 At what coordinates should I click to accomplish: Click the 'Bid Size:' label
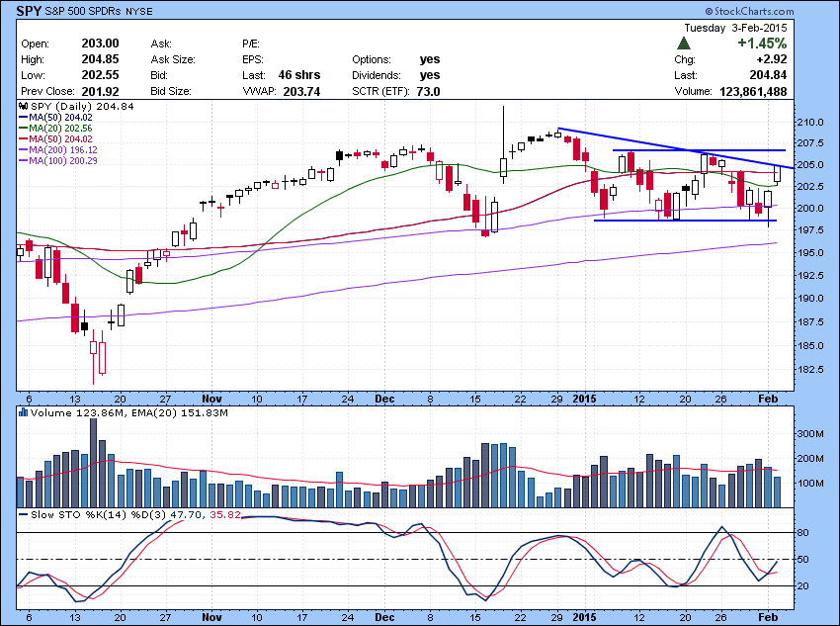(171, 91)
